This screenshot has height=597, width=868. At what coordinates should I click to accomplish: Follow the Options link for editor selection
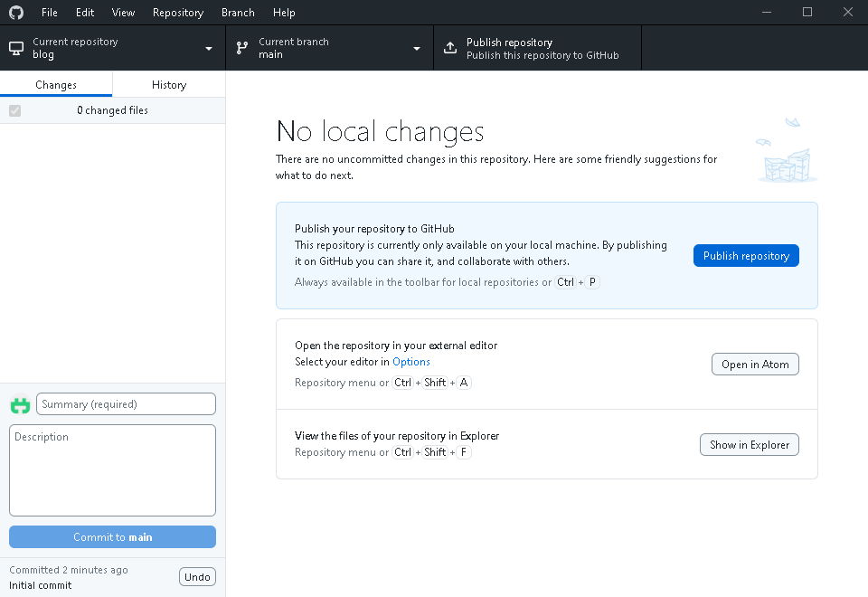tap(411, 362)
